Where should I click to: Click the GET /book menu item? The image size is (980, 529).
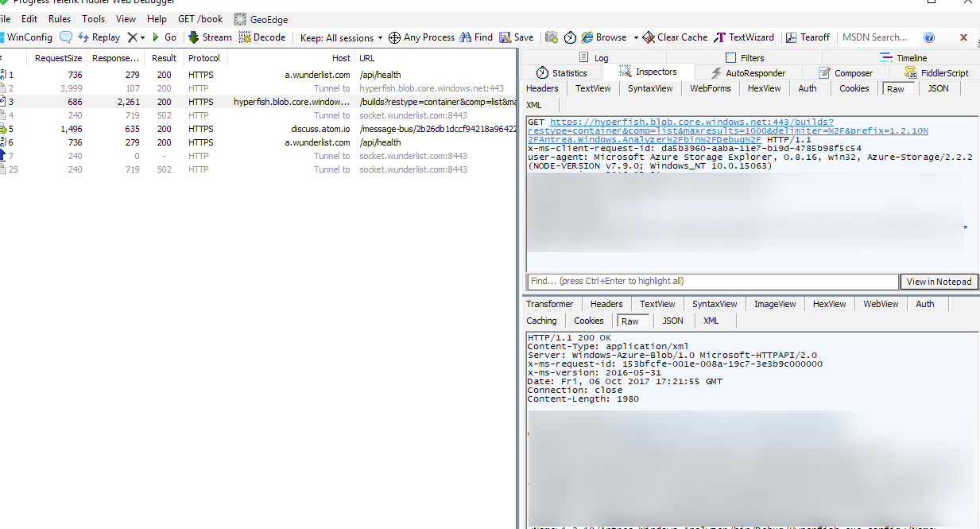click(200, 18)
